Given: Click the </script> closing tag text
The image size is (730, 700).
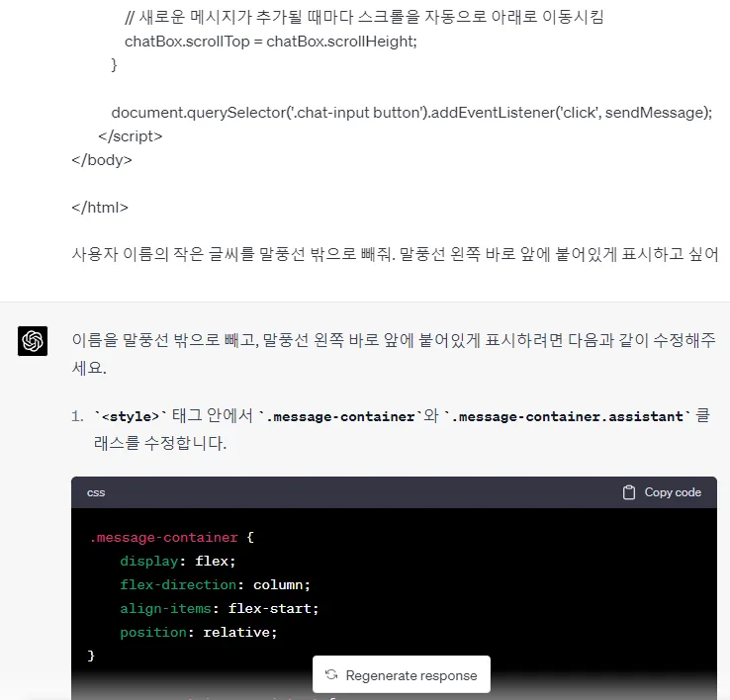Looking at the screenshot, I should pos(131,136).
